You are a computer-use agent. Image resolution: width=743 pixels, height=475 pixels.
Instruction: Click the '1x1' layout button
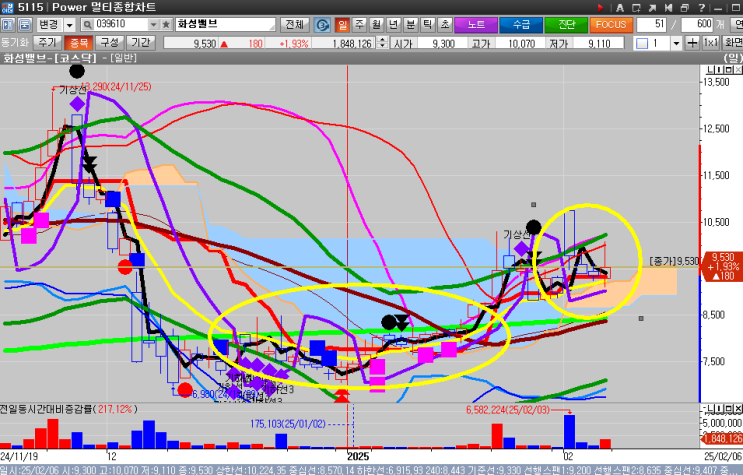click(x=711, y=43)
